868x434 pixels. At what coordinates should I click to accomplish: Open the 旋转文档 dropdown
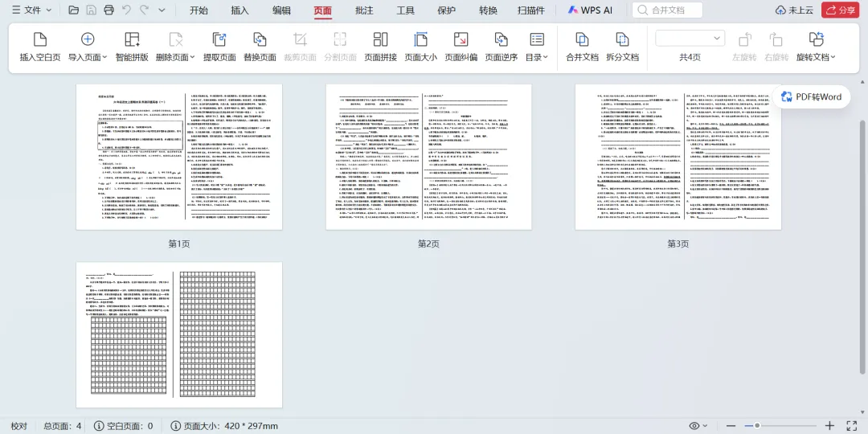pyautogui.click(x=816, y=47)
